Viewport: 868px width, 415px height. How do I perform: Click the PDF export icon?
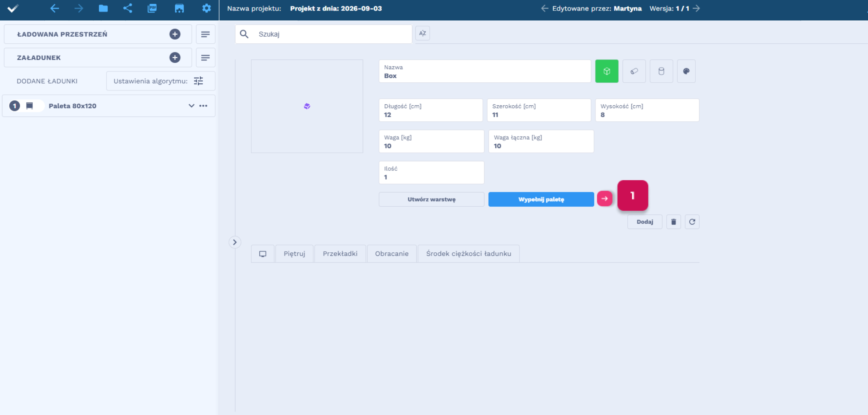coord(152,8)
